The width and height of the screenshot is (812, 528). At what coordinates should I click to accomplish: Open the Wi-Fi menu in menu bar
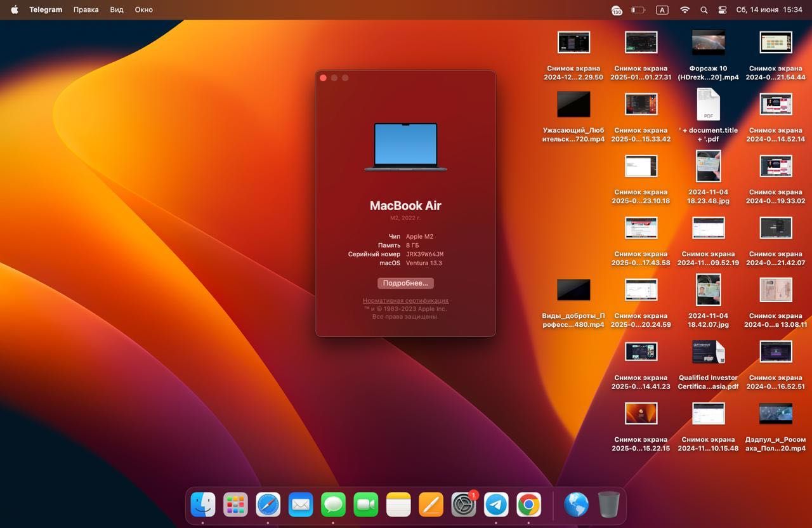(x=684, y=10)
